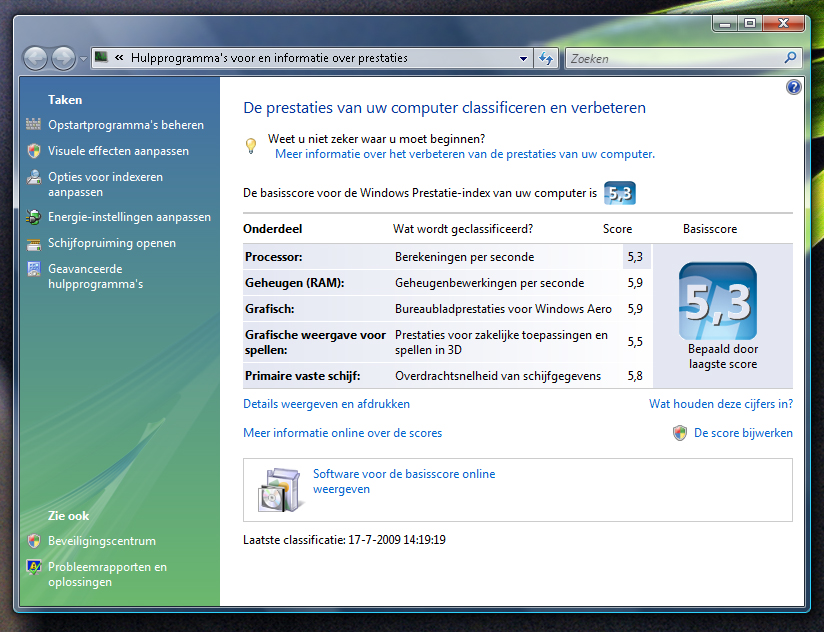Click the Forward navigation arrow button
824x632 pixels.
(64, 58)
